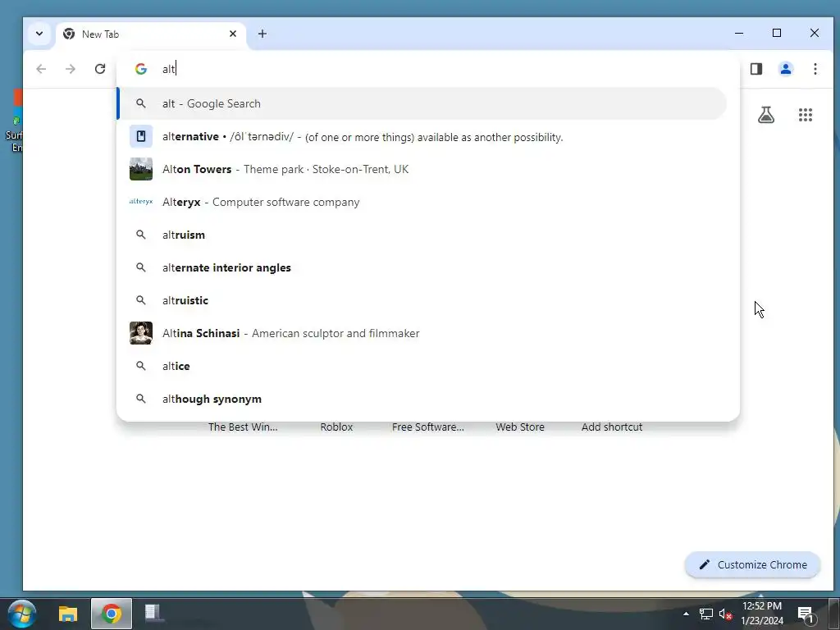The width and height of the screenshot is (840, 630).
Task: Open the Windows Start button
Action: (22, 614)
